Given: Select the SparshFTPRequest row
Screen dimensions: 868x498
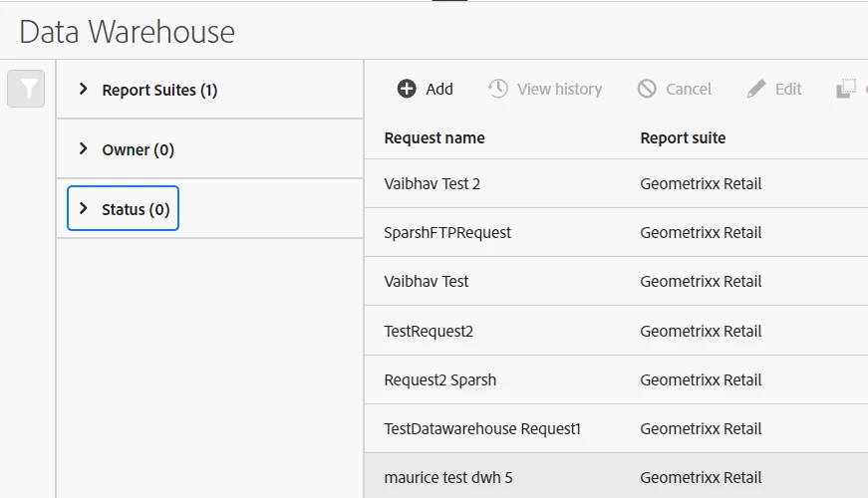Looking at the screenshot, I should 447,232.
